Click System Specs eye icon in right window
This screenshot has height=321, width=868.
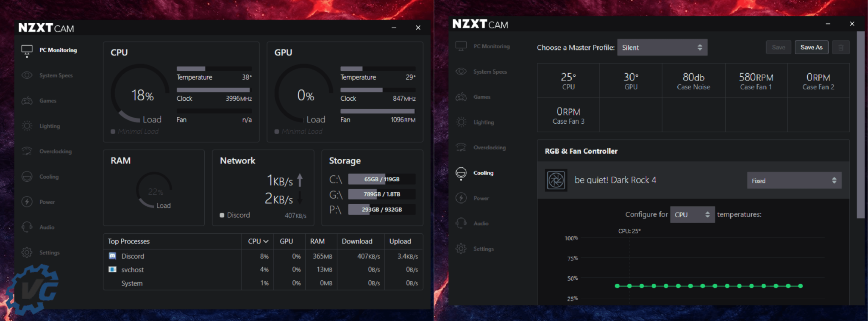(x=461, y=71)
